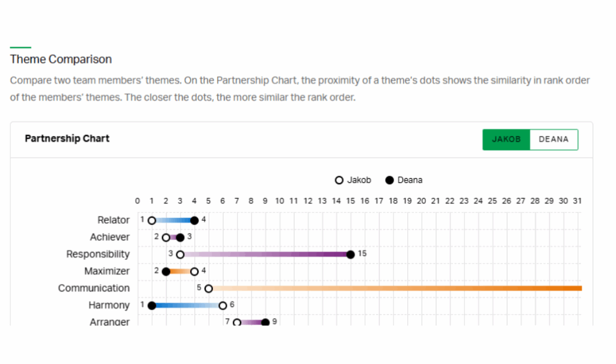Select the JAKOB toggle button

click(x=506, y=139)
